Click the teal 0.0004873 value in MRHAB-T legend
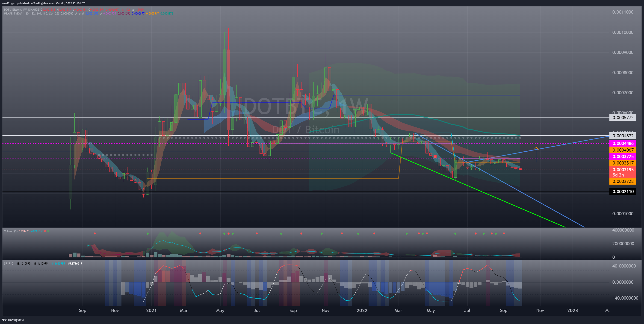The height and width of the screenshot is (324, 644). tap(167, 14)
